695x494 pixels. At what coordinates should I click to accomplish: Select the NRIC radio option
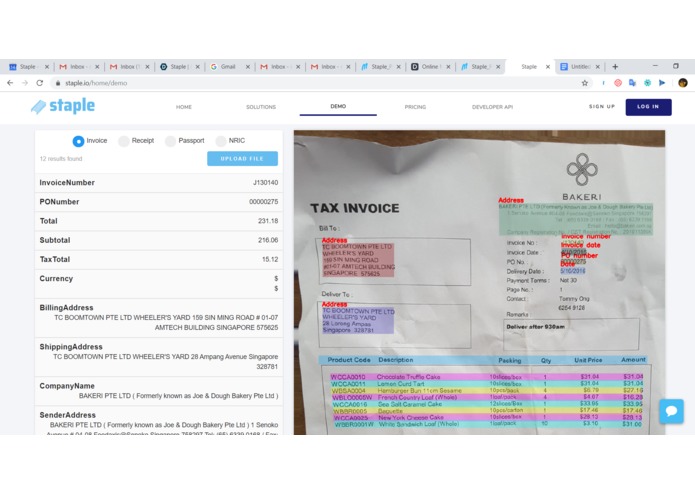[x=220, y=141]
